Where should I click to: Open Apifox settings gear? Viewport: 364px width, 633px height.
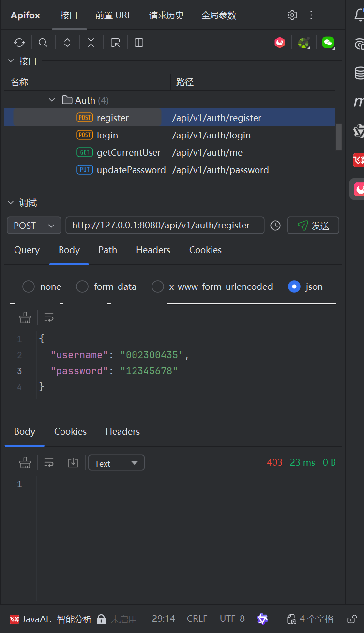tap(292, 15)
